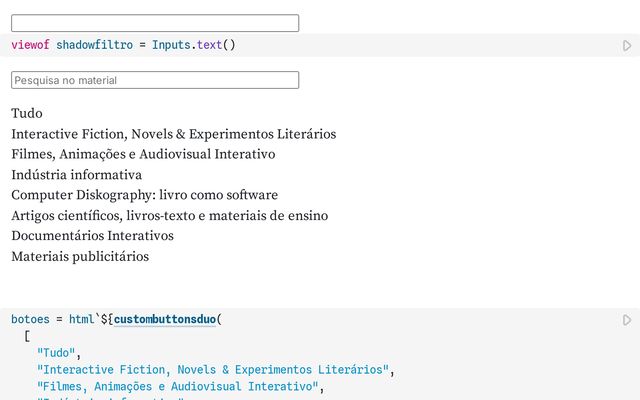This screenshot has width=640, height=400.
Task: Click the "Tudo" string in the code
Action: (x=56, y=353)
